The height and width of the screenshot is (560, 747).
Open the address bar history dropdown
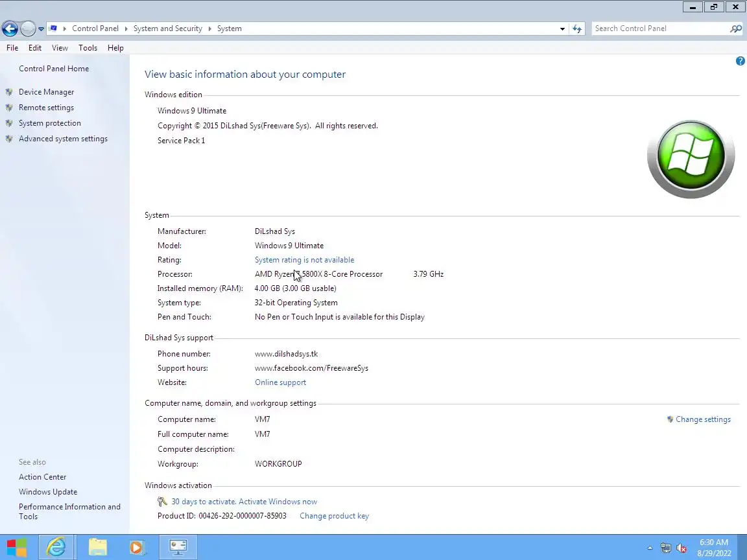point(562,29)
